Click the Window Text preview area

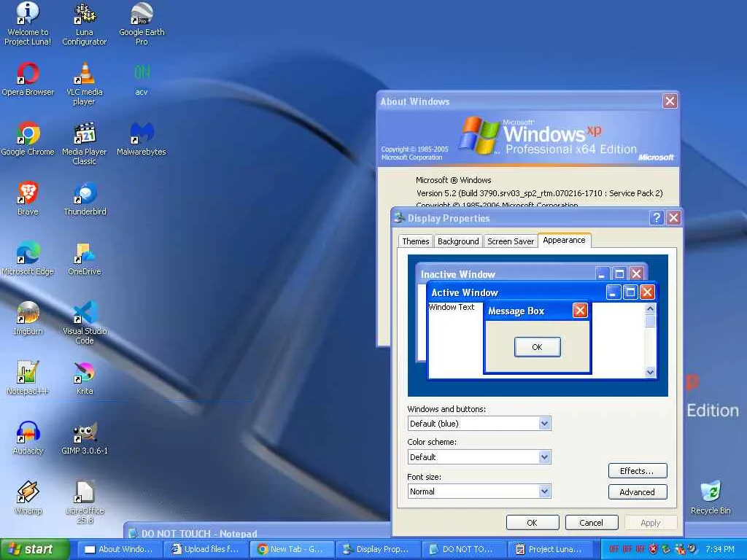coord(452,307)
